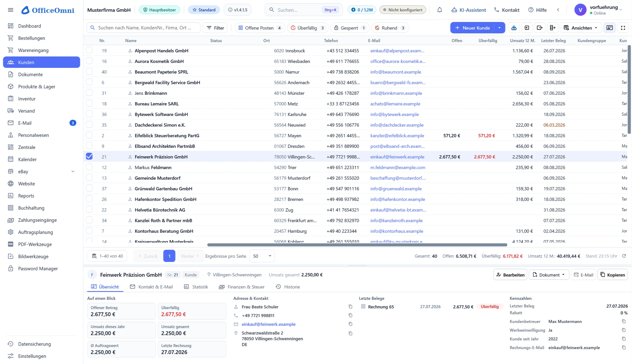Click the horizontal table scrollbar
Screen dimensions: 632x364
pyautogui.click(x=357, y=245)
